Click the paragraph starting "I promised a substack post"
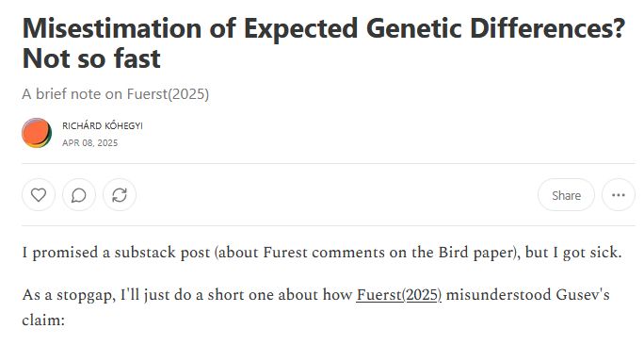Image resolution: width=644 pixels, height=345 pixels. pos(322,253)
